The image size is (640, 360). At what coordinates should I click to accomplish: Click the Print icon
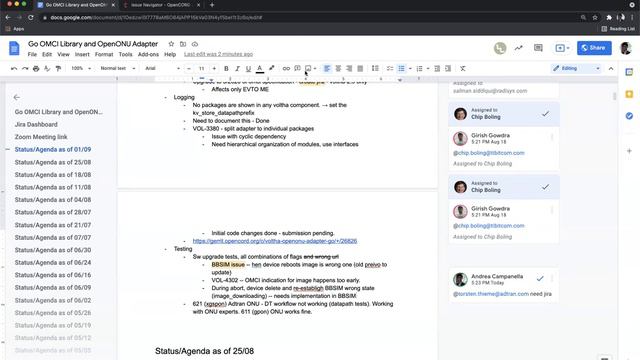tap(36, 69)
